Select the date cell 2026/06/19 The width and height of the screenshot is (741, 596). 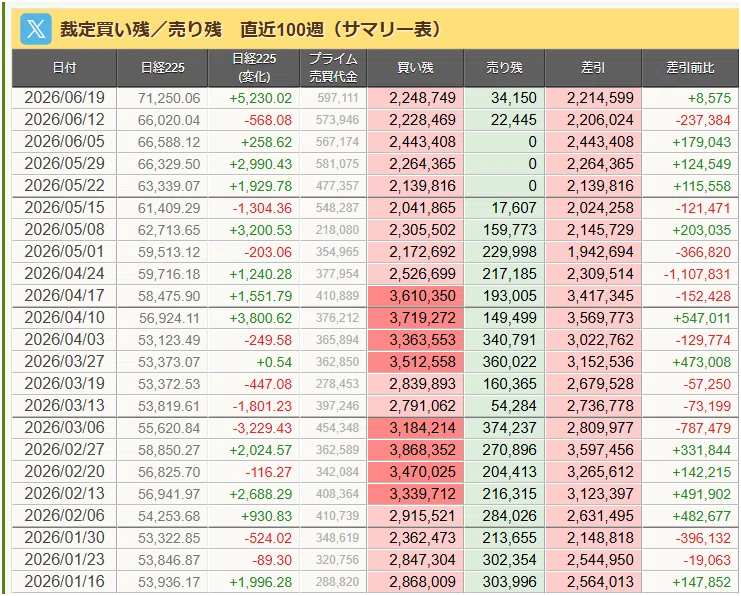[x=64, y=98]
